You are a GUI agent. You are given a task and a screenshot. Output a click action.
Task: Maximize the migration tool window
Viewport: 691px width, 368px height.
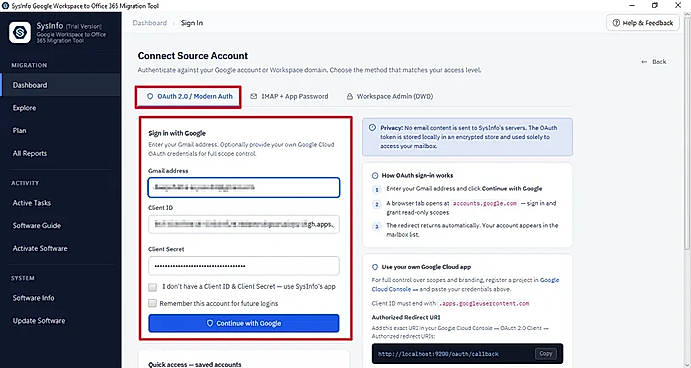(655, 6)
